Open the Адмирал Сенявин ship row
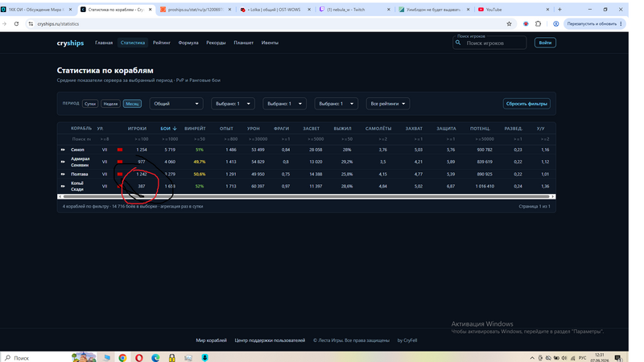 pos(306,162)
